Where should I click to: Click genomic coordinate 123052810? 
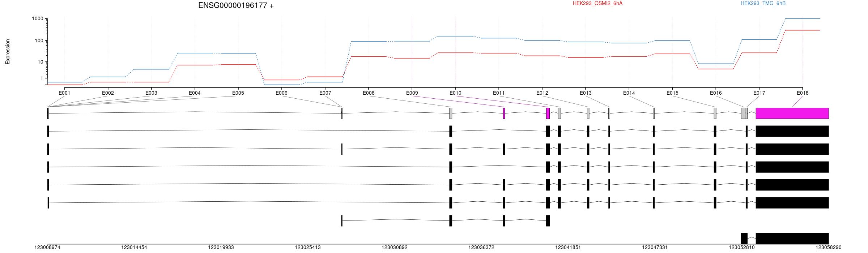point(742,248)
